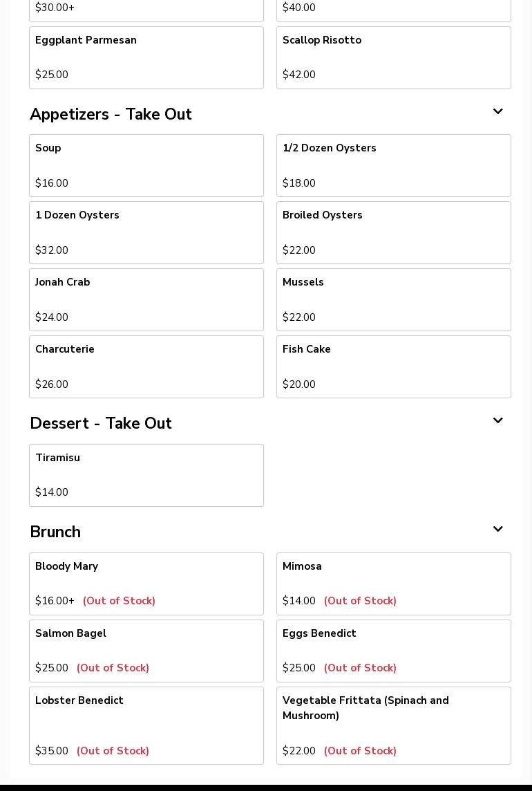
Task: Select the Vegetable Frittata item
Action: 394,726
